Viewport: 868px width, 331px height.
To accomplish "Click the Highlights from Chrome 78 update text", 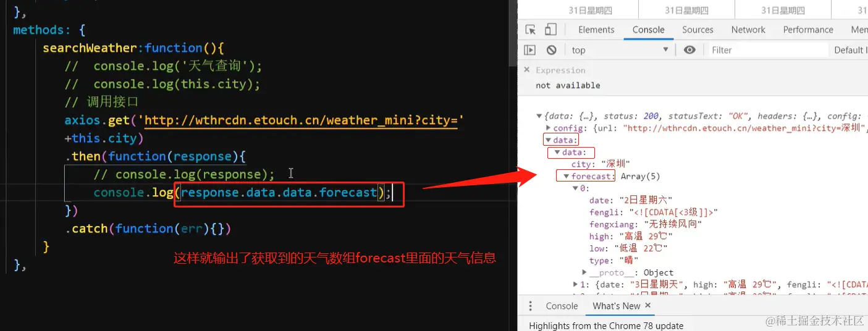I will coord(606,325).
